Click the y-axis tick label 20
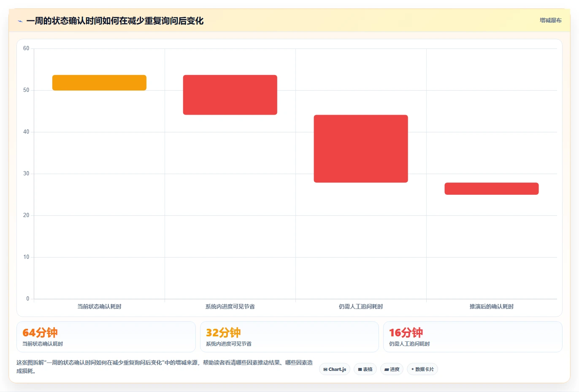 [26, 215]
